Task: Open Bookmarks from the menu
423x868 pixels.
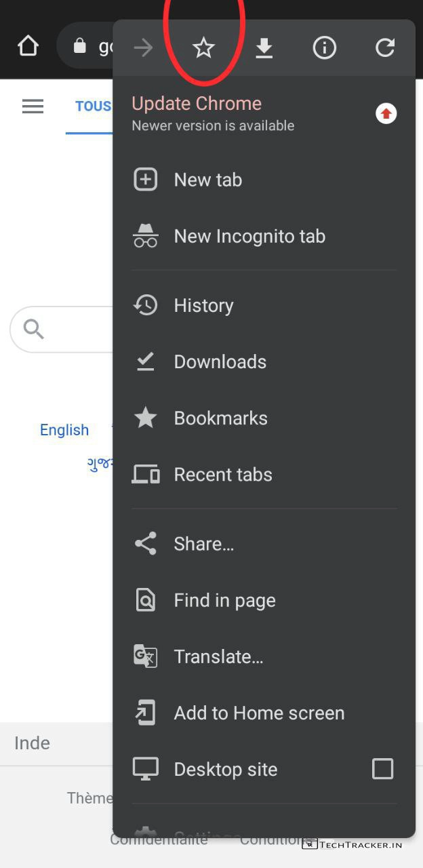Action: 220,418
